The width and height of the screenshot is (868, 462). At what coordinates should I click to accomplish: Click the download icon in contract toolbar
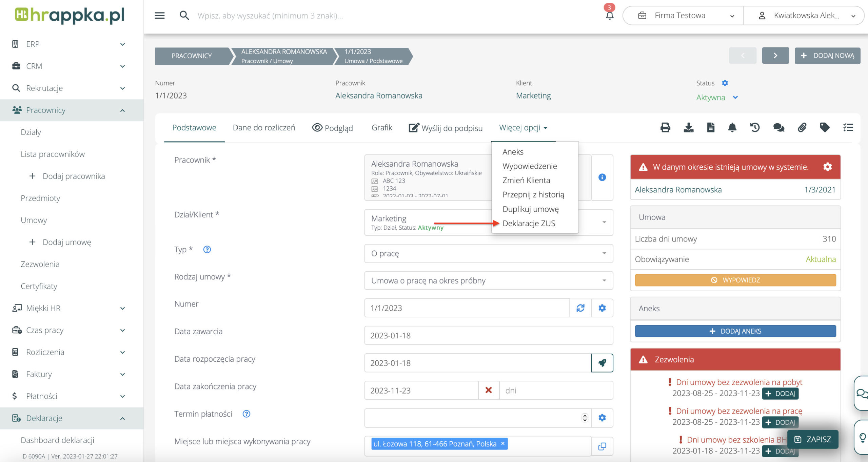(688, 128)
